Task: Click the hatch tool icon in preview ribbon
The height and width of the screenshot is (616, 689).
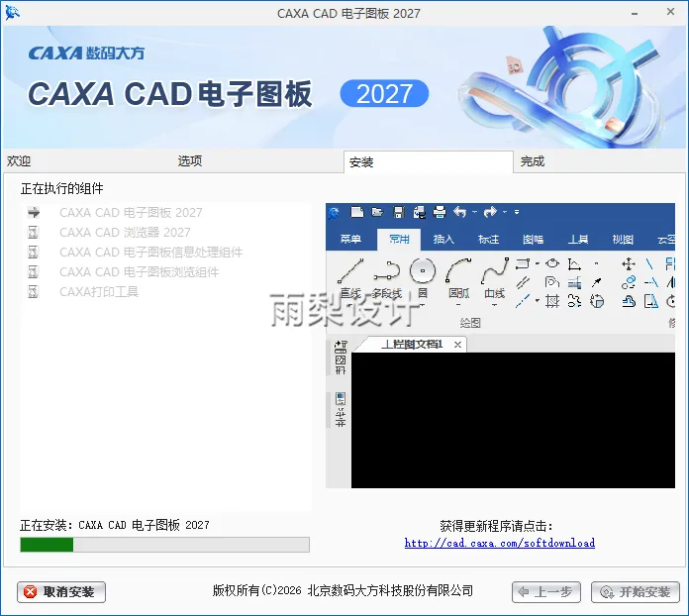Action: (552, 302)
